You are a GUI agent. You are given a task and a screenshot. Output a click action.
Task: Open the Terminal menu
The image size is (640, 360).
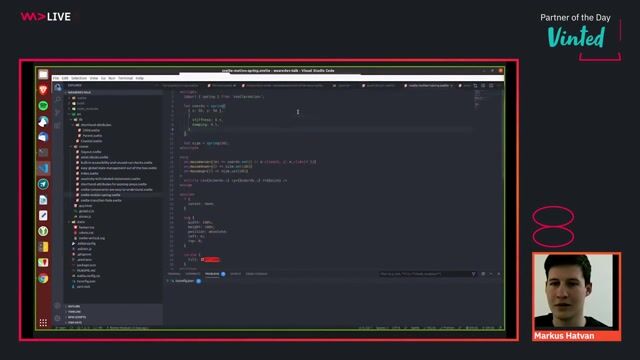tap(126, 78)
